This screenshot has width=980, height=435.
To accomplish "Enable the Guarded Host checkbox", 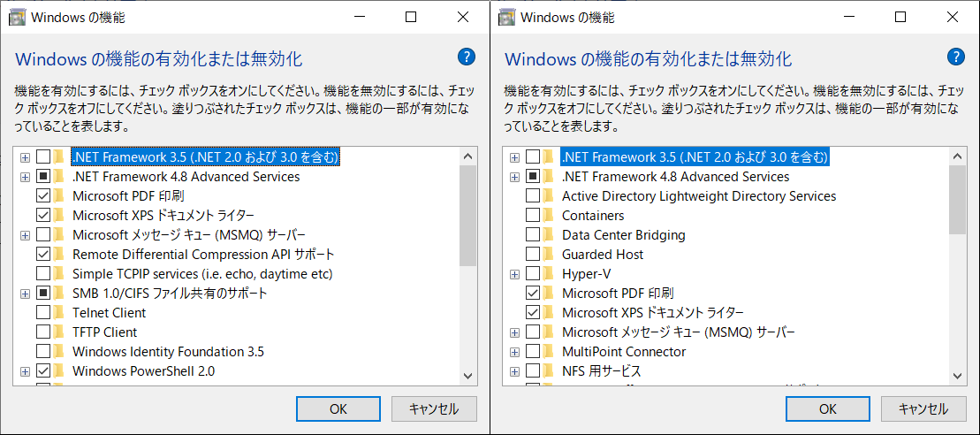I will click(533, 255).
